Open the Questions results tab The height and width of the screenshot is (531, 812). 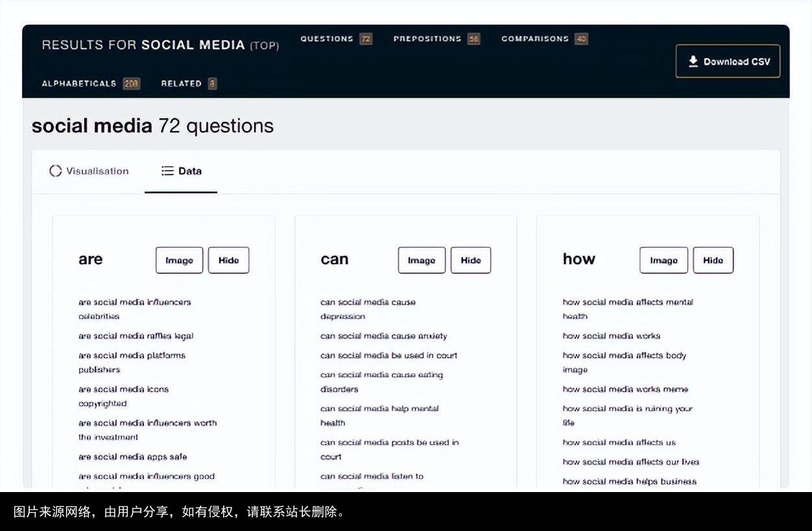click(335, 39)
